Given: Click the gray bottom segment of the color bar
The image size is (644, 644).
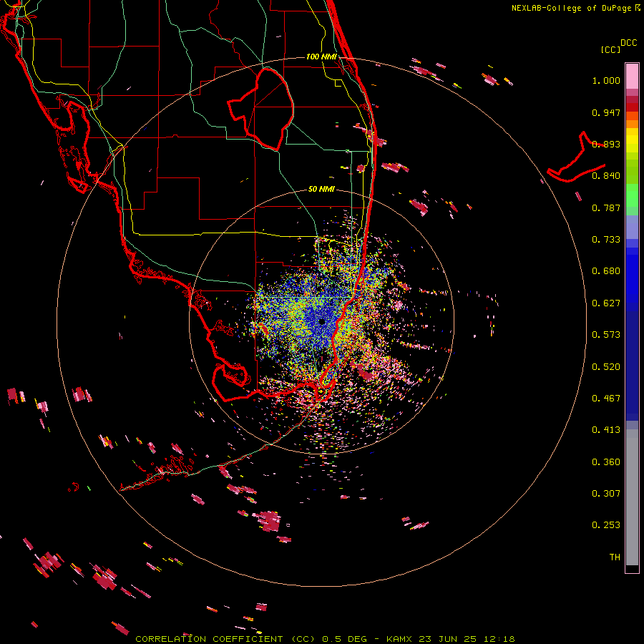Looking at the screenshot, I should coord(632,497).
